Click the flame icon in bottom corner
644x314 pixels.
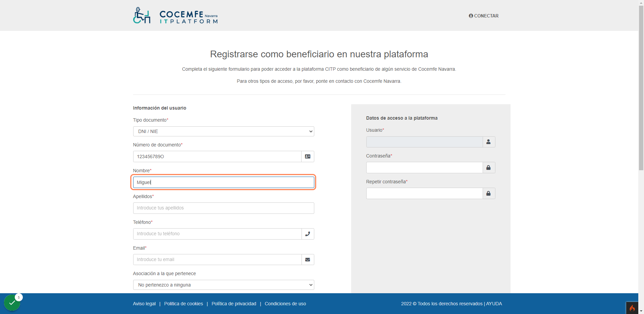pos(632,308)
